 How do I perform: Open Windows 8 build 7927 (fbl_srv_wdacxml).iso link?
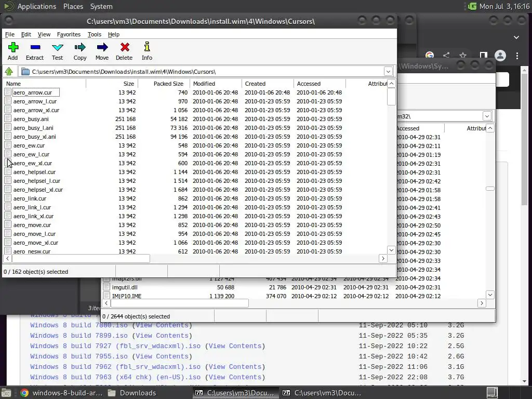point(115,346)
